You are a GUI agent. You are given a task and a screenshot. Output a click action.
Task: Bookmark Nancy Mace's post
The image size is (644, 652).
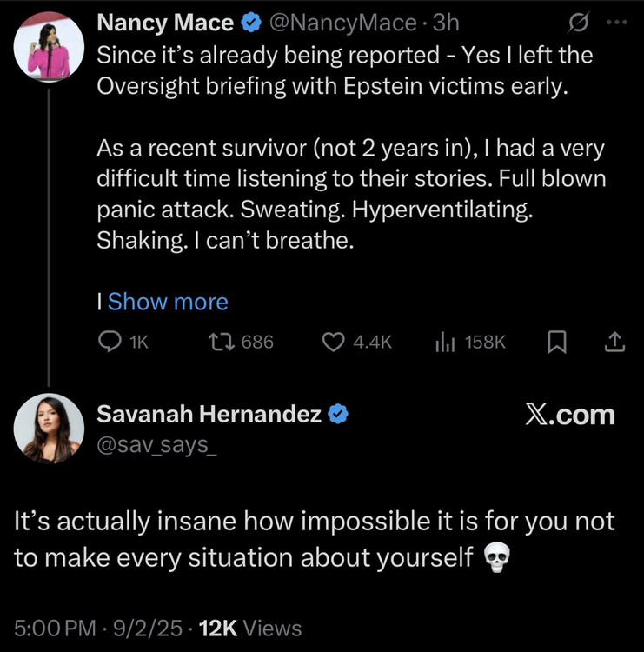pos(556,343)
